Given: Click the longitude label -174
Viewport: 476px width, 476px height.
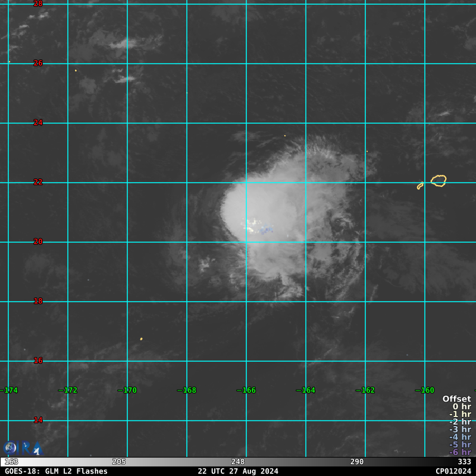Looking at the screenshot, I should (9, 390).
